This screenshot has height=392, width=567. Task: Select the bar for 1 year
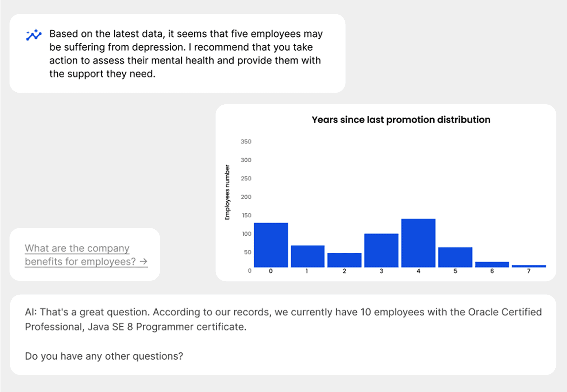[307, 256]
